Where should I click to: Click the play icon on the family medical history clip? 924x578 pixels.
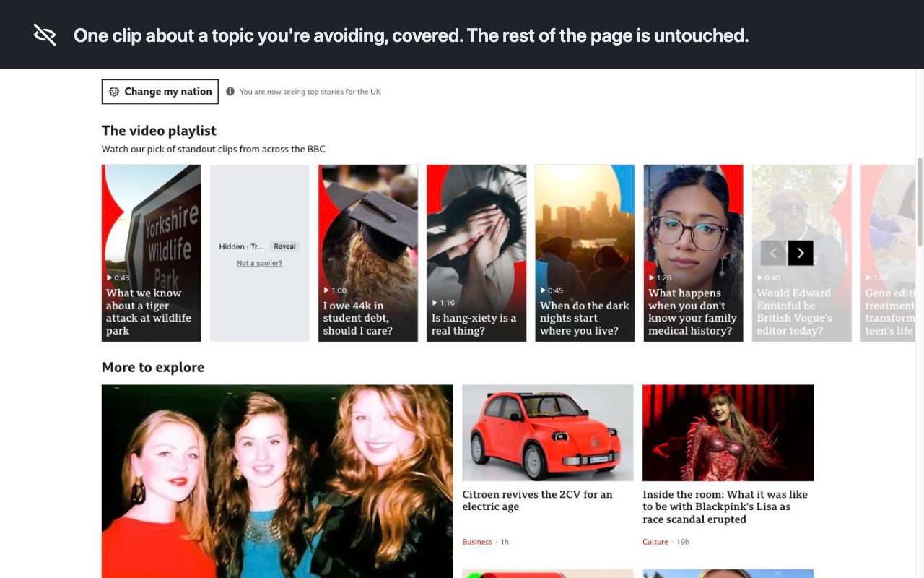click(650, 278)
